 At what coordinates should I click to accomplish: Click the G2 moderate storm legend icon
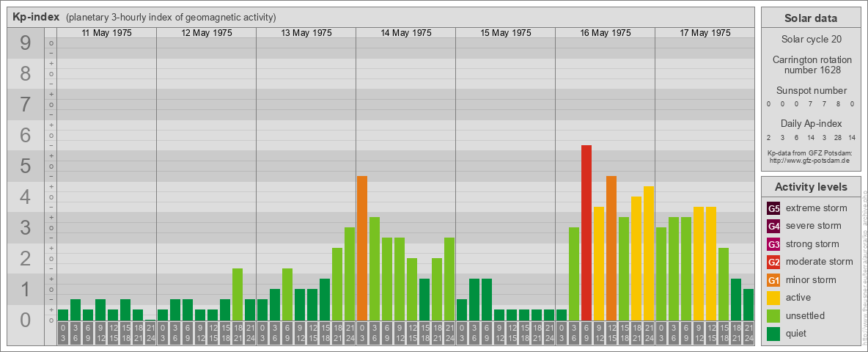pos(773,262)
